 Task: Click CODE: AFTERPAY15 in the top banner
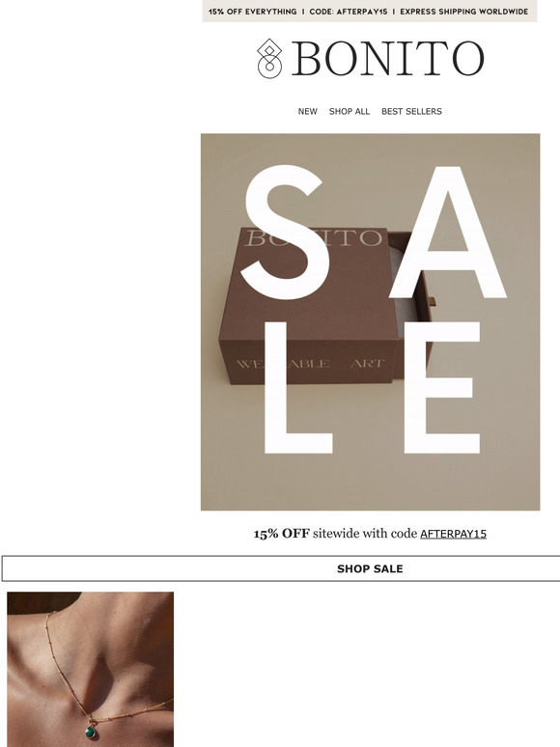point(348,12)
